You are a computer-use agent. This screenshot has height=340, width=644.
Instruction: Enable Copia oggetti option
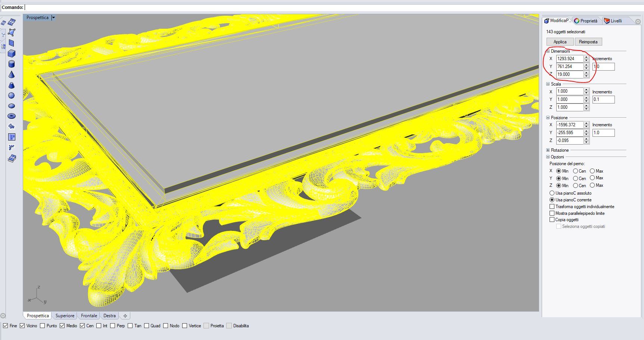[552, 220]
